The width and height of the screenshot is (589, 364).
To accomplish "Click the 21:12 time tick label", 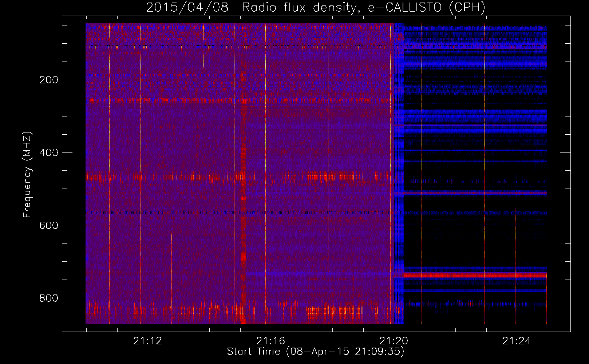I will point(147,341).
